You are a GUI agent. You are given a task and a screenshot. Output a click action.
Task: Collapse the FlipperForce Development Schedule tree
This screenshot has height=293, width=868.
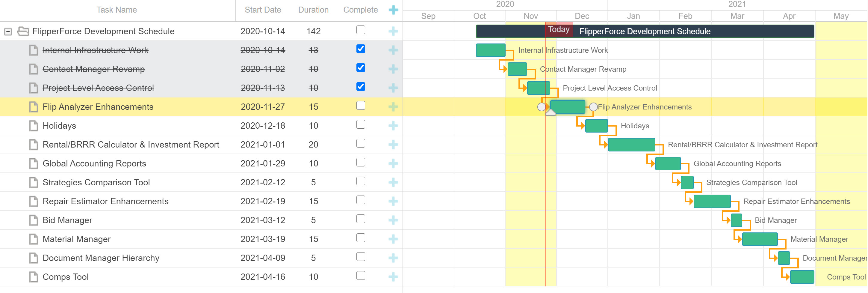pos(8,32)
